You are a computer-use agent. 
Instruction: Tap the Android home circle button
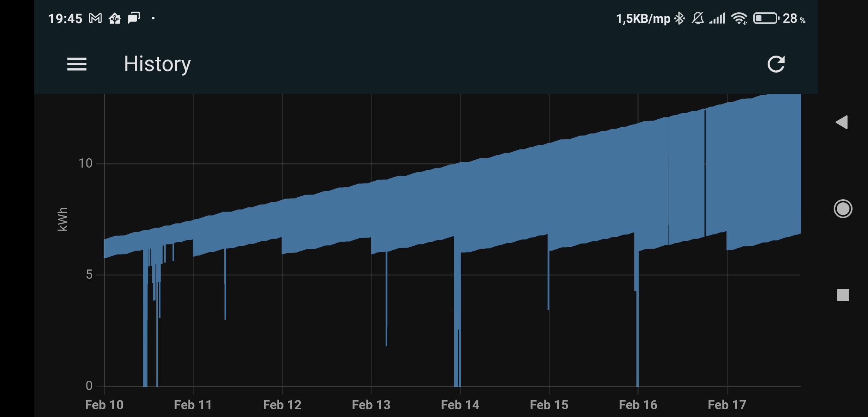pyautogui.click(x=843, y=209)
